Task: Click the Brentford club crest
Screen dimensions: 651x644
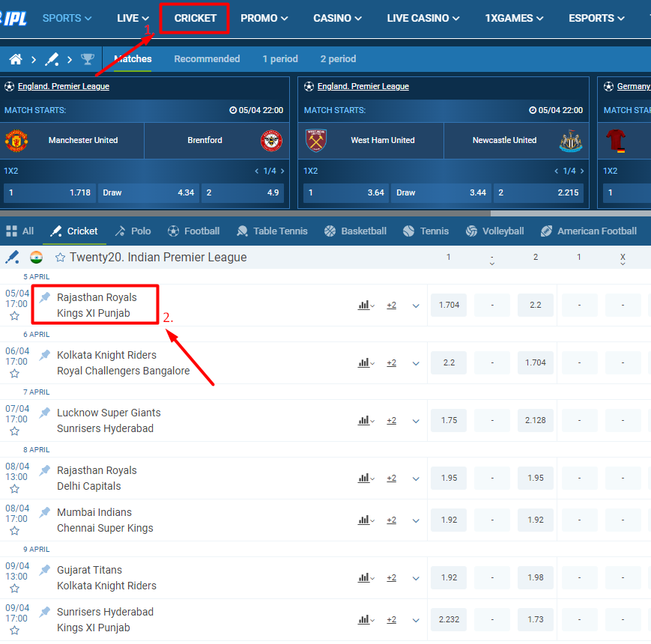Action: click(x=271, y=141)
